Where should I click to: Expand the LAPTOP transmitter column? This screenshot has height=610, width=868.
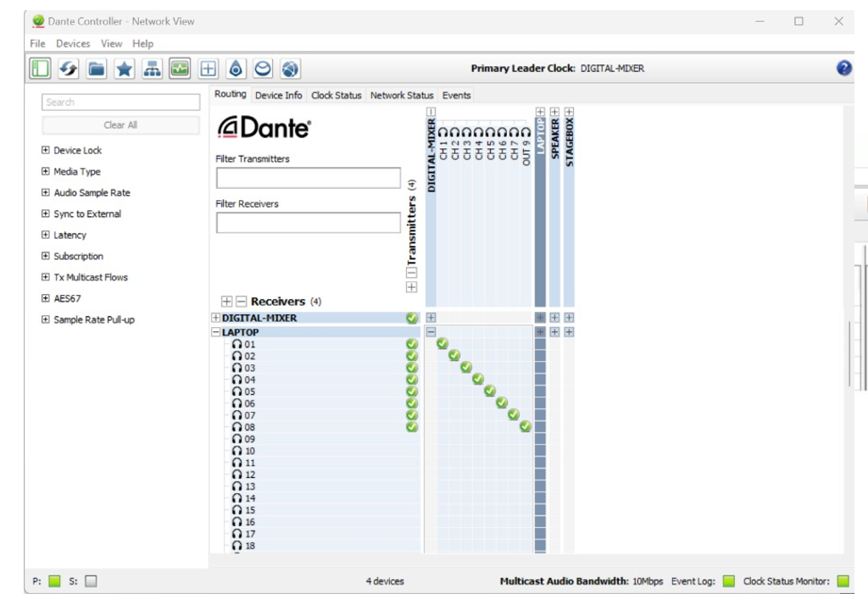pos(540,112)
